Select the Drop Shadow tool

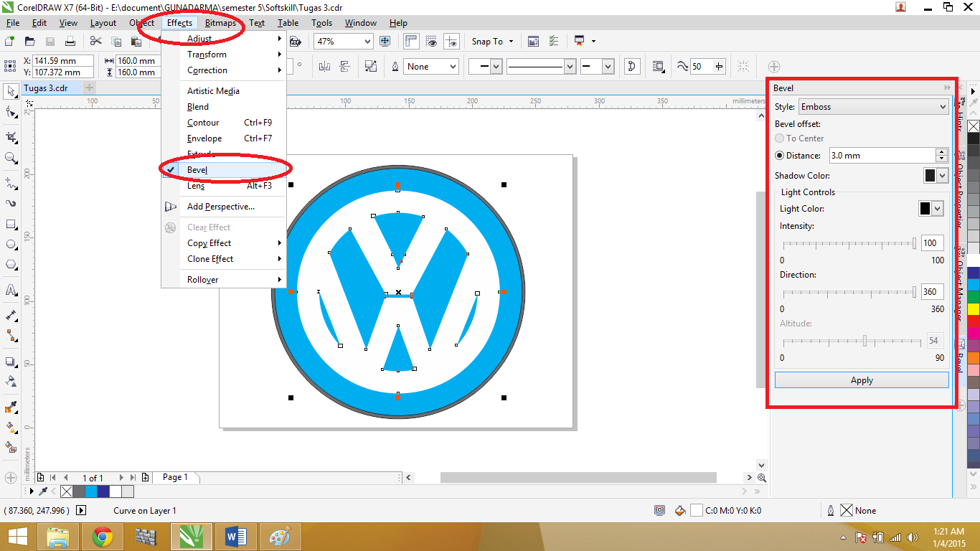tap(11, 362)
